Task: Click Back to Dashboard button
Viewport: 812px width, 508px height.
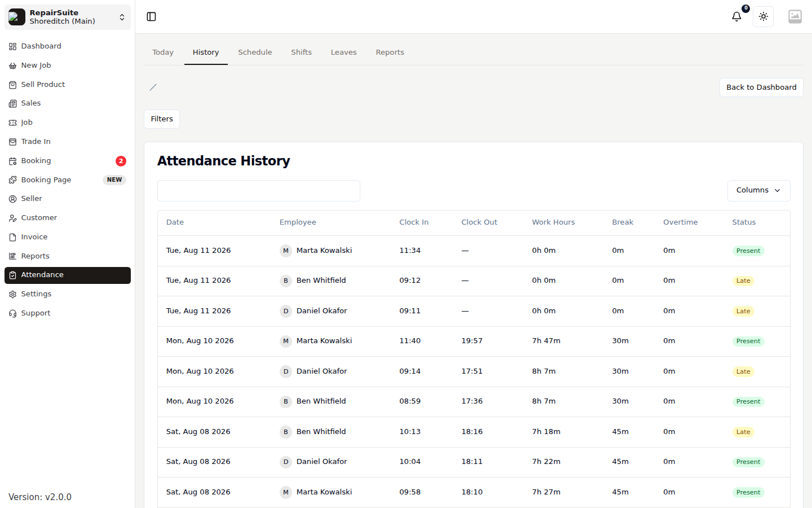Action: point(761,87)
